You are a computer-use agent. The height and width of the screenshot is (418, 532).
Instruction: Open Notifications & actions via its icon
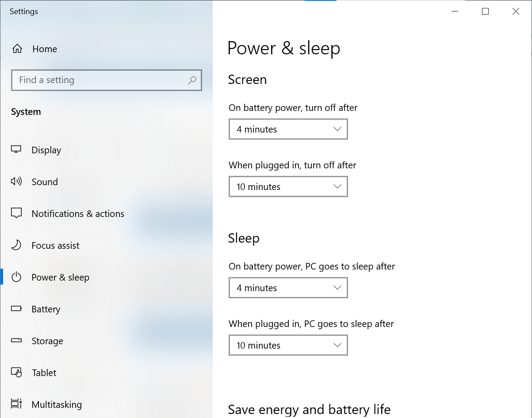tap(16, 213)
